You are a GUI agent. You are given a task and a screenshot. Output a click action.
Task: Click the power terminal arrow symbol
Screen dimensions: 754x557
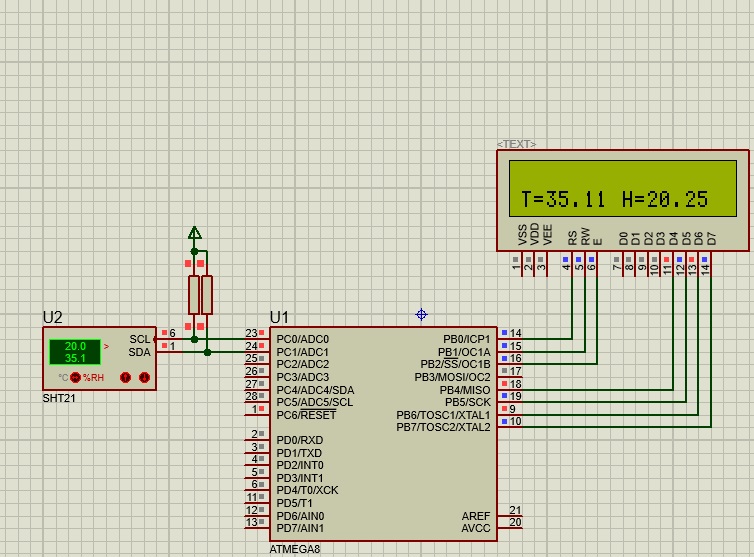tap(194, 233)
